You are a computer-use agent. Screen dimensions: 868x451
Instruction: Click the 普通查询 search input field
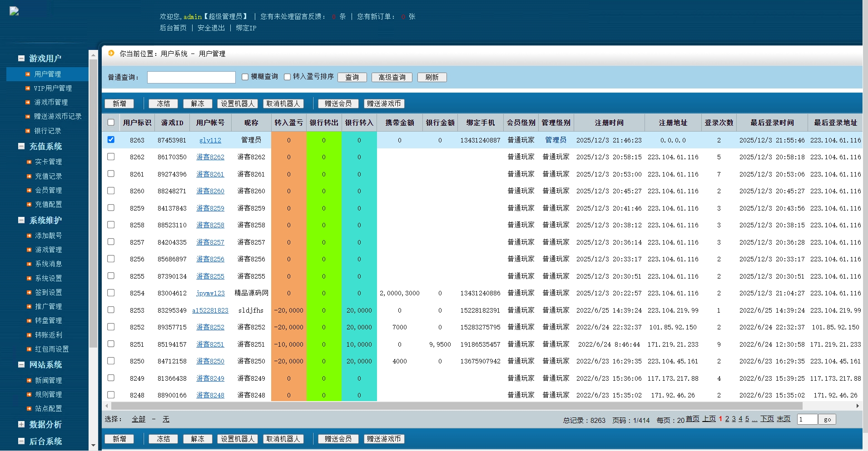point(191,78)
